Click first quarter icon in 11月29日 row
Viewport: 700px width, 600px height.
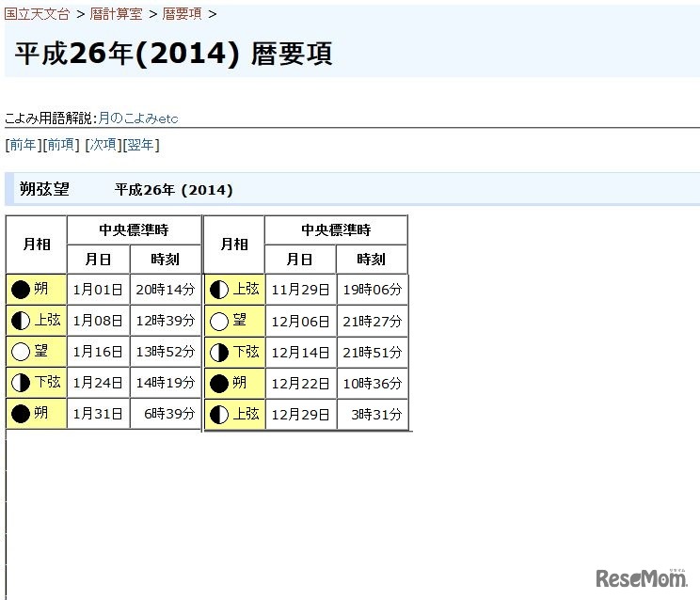pyautogui.click(x=218, y=290)
